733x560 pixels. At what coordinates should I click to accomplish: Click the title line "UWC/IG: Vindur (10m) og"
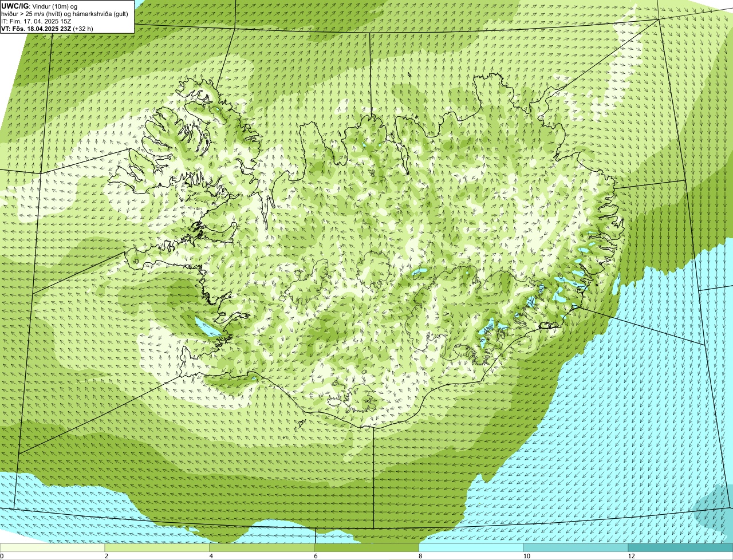click(x=40, y=6)
